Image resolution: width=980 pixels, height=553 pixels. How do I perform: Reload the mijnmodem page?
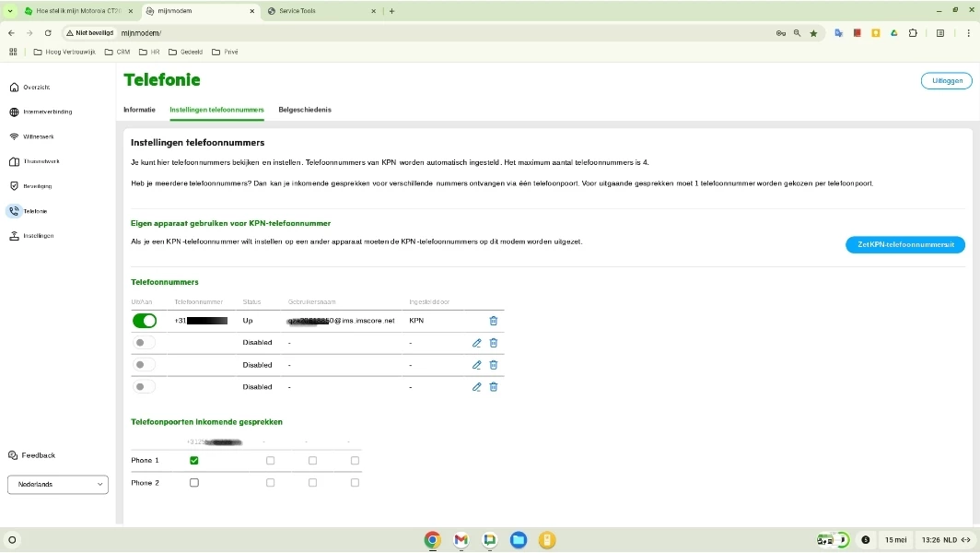[x=48, y=33]
